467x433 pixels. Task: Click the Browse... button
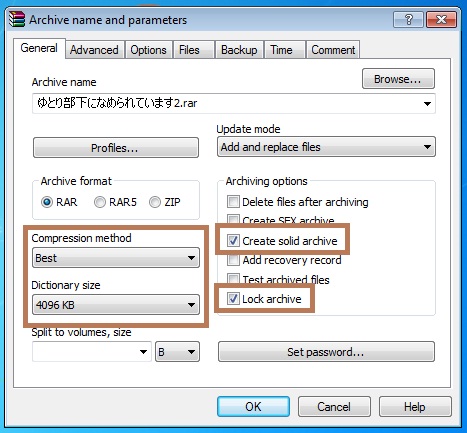pos(398,79)
